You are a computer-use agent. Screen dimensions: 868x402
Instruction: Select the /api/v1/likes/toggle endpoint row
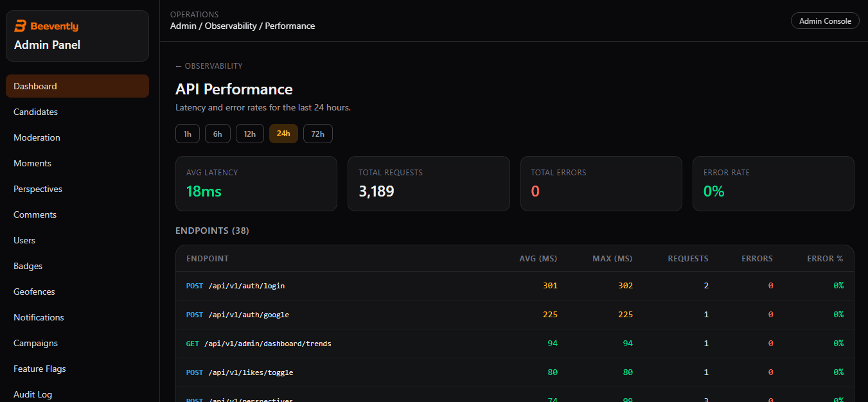tap(515, 372)
